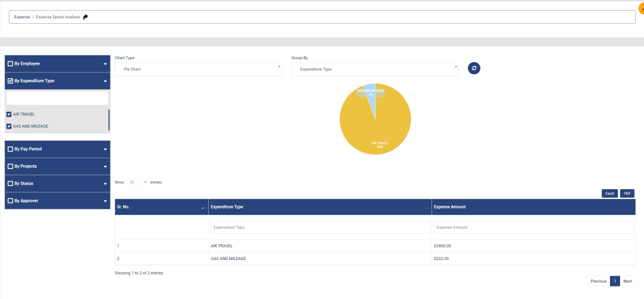The height and width of the screenshot is (299, 644).
Task: Expand the By Projects panel arrow
Action: tap(105, 166)
